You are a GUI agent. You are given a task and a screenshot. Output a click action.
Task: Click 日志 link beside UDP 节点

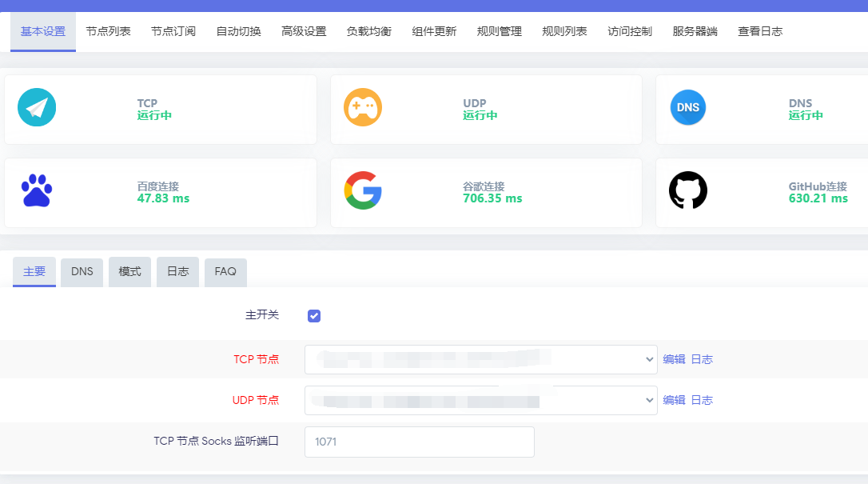[x=702, y=400]
